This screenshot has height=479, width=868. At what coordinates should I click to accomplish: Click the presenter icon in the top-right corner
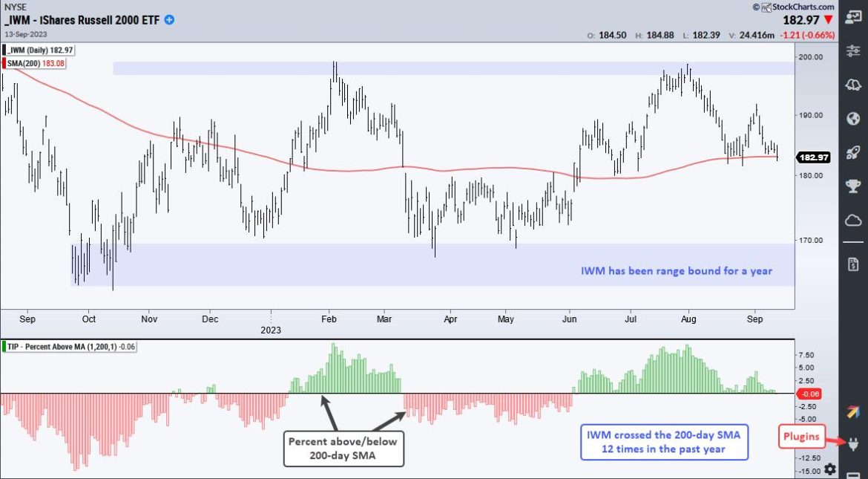point(854,15)
